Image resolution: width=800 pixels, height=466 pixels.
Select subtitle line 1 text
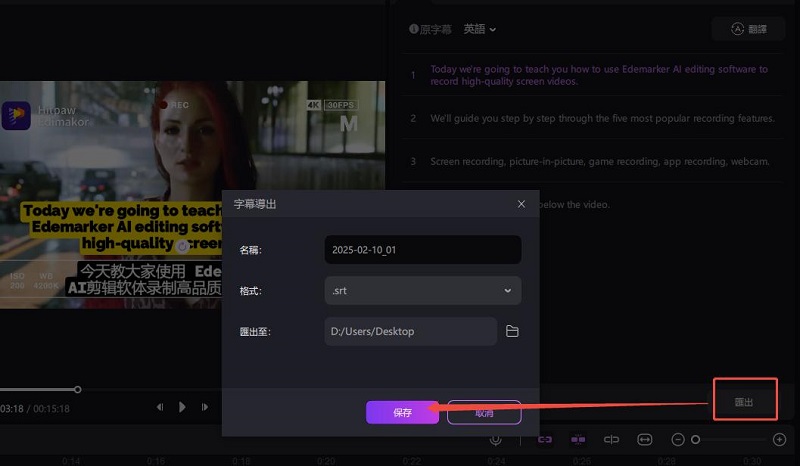click(x=598, y=75)
